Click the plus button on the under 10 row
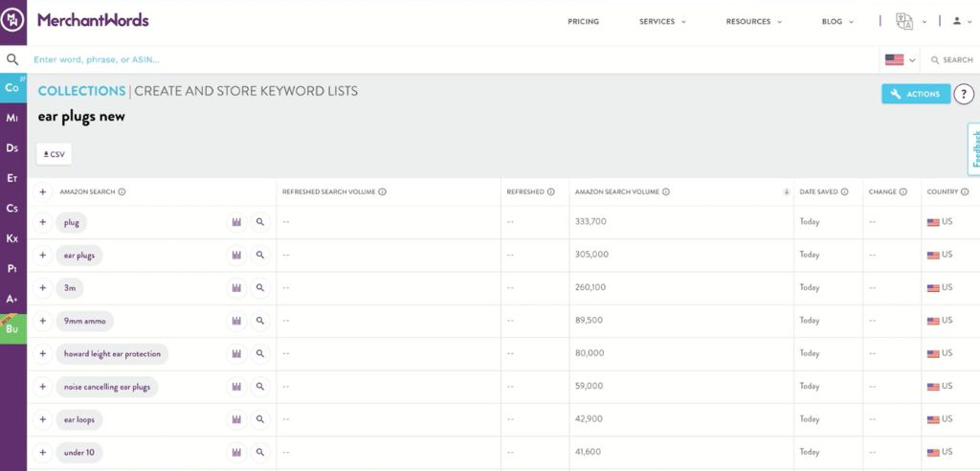This screenshot has width=980, height=471. coord(42,452)
